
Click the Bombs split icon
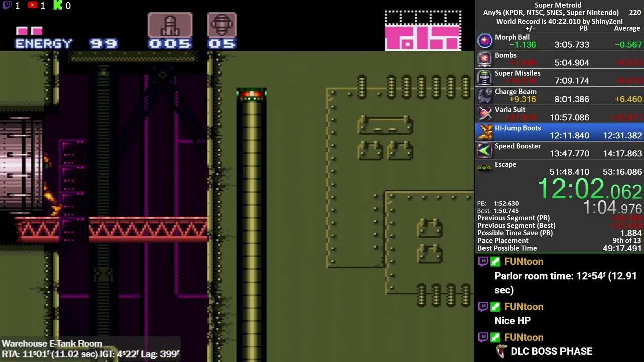[x=485, y=59]
